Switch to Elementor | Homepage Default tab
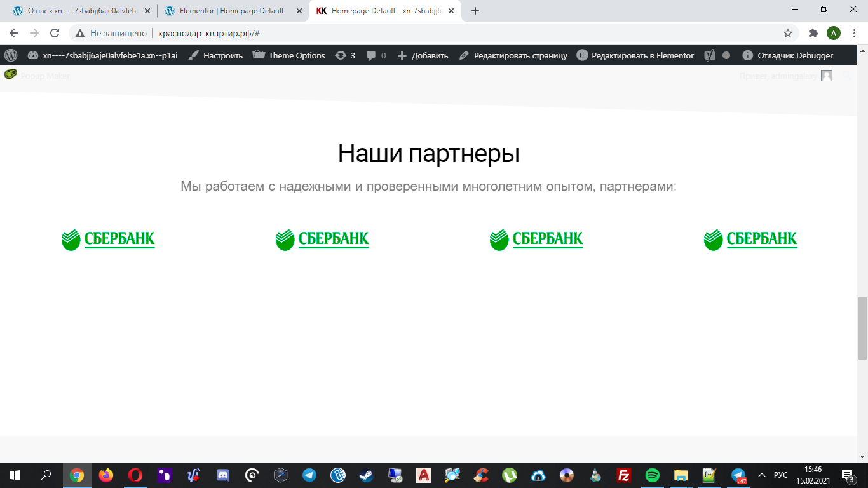Screen dimensions: 868x488 pyautogui.click(x=231, y=11)
